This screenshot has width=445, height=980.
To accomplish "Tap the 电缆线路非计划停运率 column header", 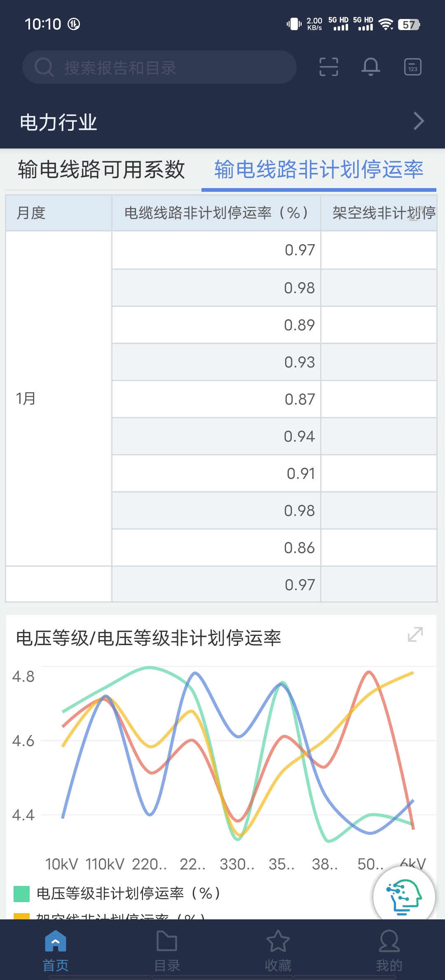I will 216,213.
